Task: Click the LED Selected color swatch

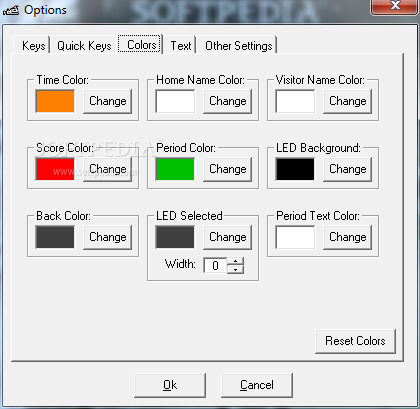Action: 175,237
